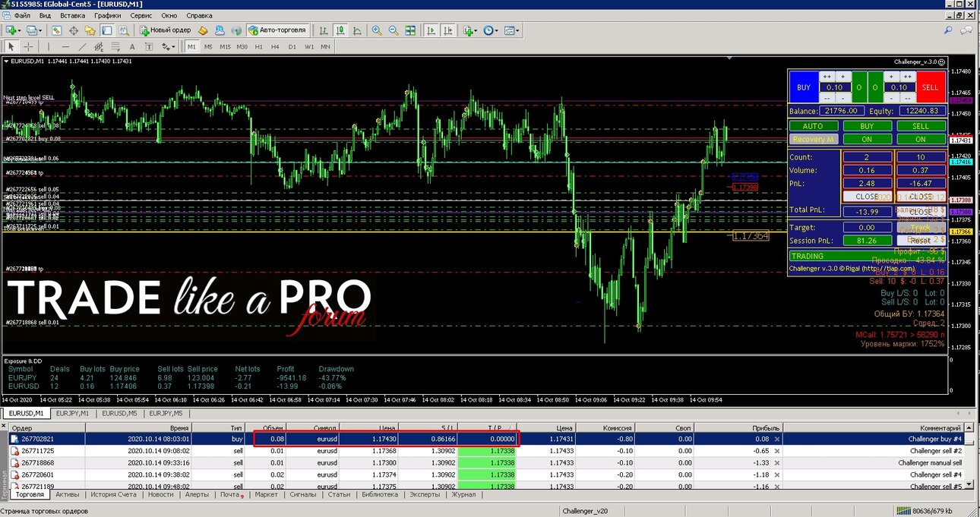This screenshot has width=980, height=517.
Task: Toggle the ON switch under SELL
Action: (921, 140)
